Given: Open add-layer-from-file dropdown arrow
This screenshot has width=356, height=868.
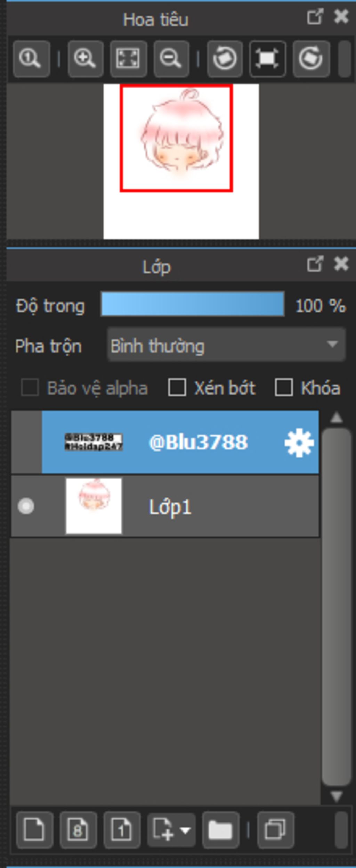Looking at the screenshot, I should tap(185, 830).
